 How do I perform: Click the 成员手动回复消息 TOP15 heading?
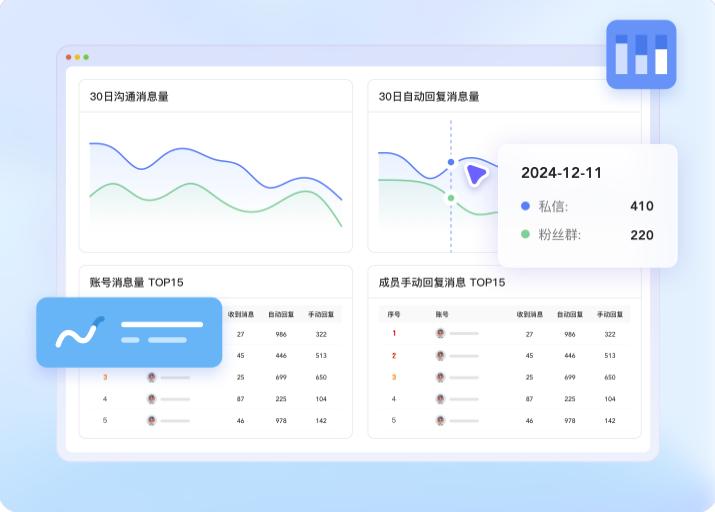(x=441, y=282)
